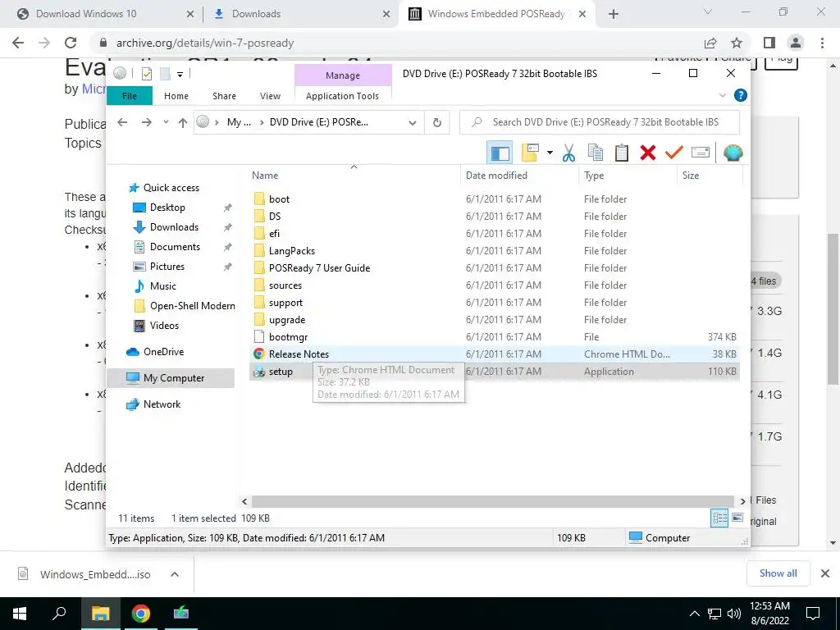Select the LangPacks folder
Viewport: 840px width, 630px height.
point(292,251)
